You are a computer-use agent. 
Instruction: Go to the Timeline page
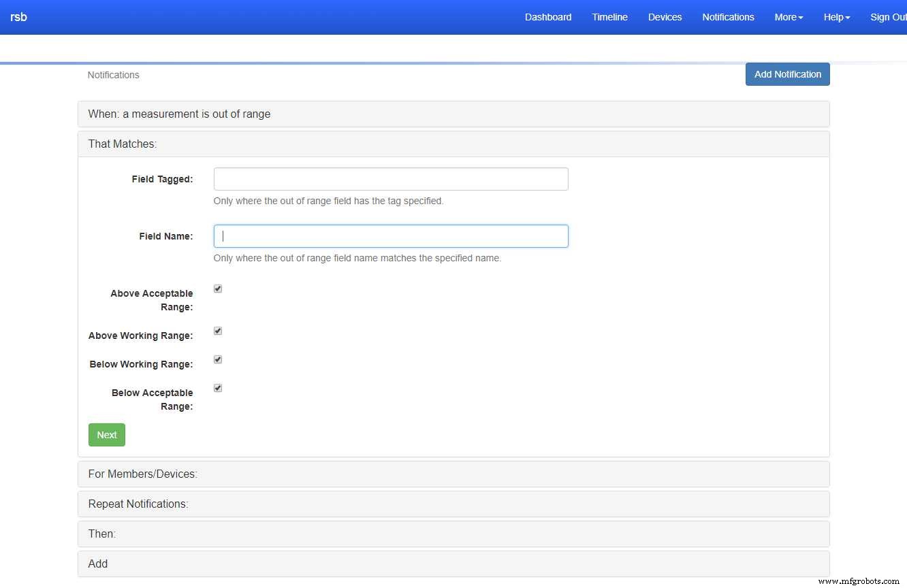(609, 17)
